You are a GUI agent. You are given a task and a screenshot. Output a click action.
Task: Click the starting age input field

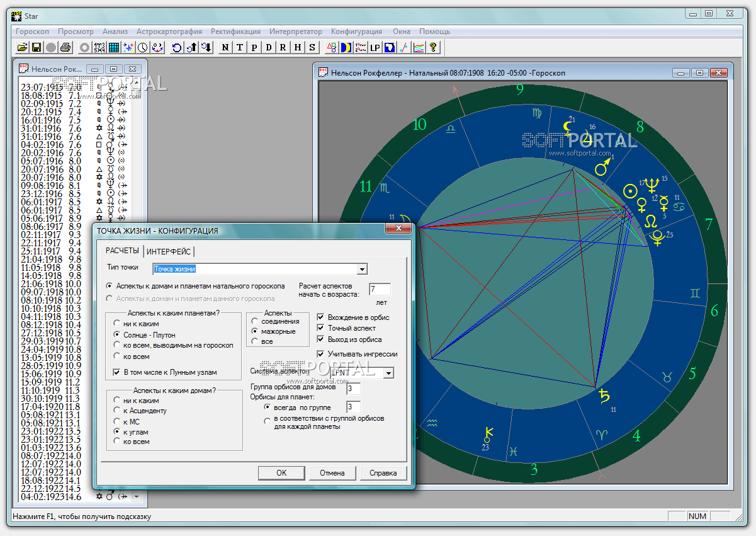coord(380,289)
